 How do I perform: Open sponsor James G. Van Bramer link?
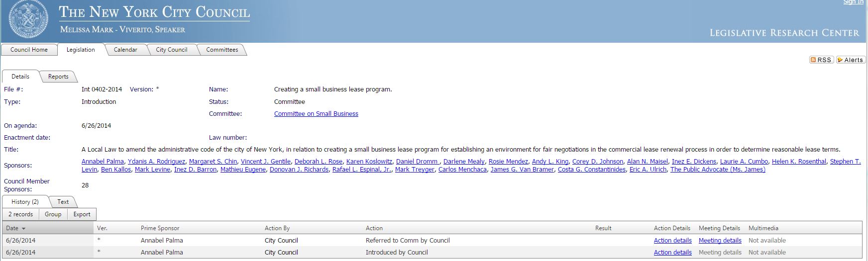tap(522, 170)
